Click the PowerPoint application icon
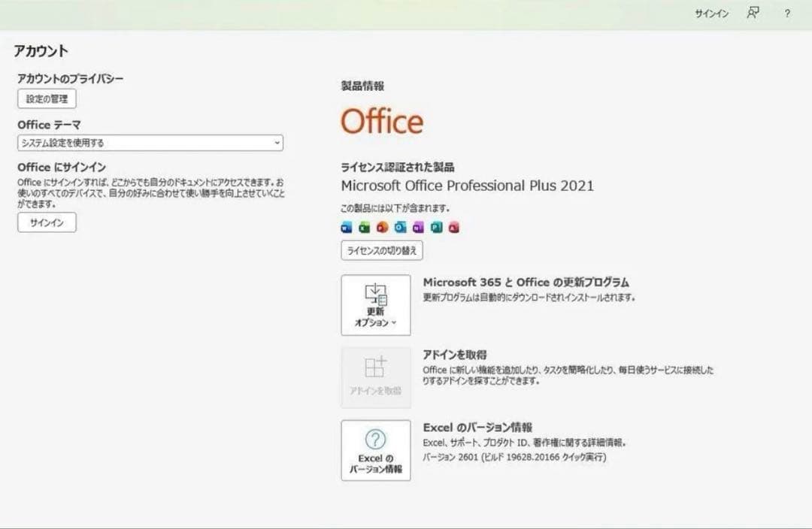 pyautogui.click(x=382, y=226)
